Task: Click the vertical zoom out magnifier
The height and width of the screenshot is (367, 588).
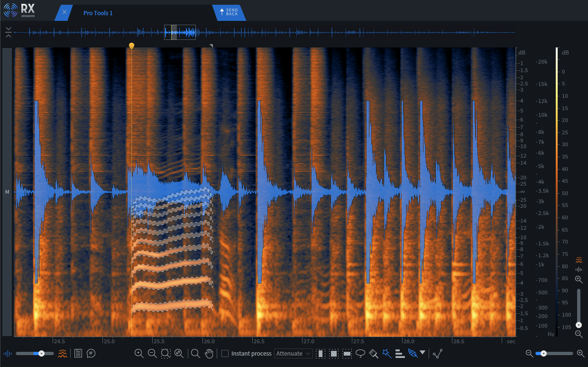Action: [579, 334]
